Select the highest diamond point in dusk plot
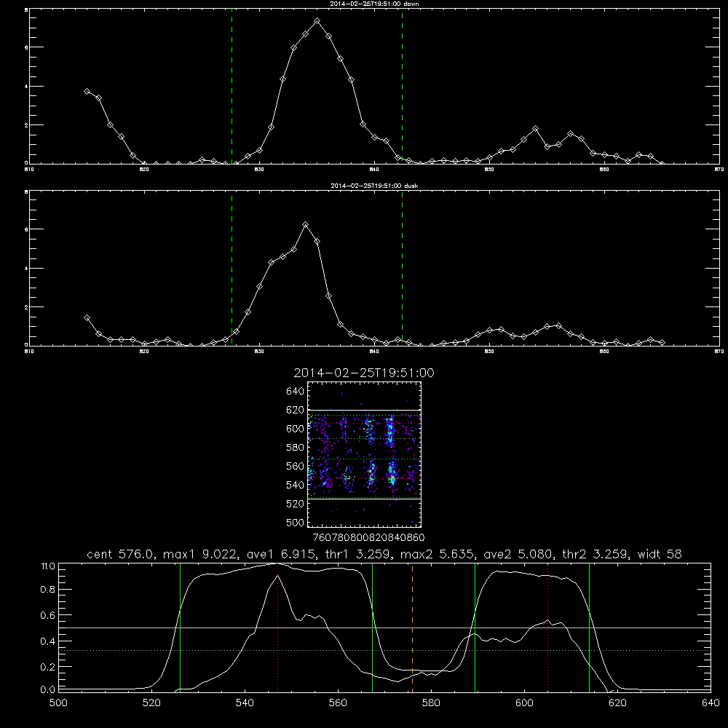Image resolution: width=728 pixels, height=728 pixels. click(306, 225)
